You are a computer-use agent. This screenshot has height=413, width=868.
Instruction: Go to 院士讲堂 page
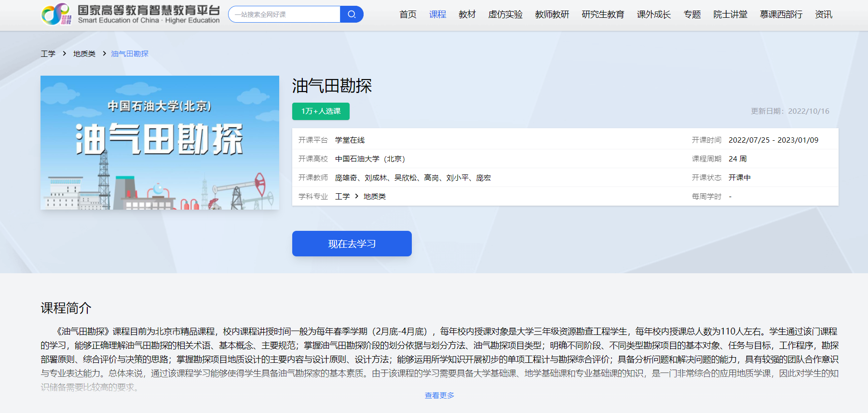point(730,14)
